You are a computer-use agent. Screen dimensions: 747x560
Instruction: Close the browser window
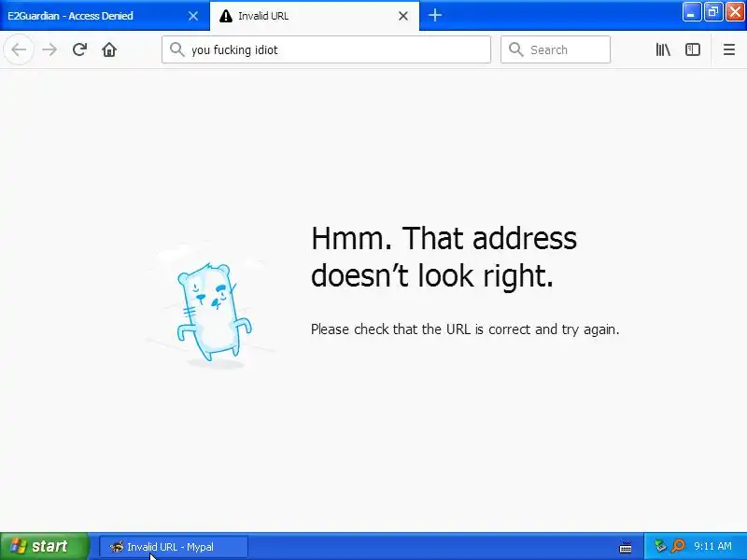click(735, 12)
